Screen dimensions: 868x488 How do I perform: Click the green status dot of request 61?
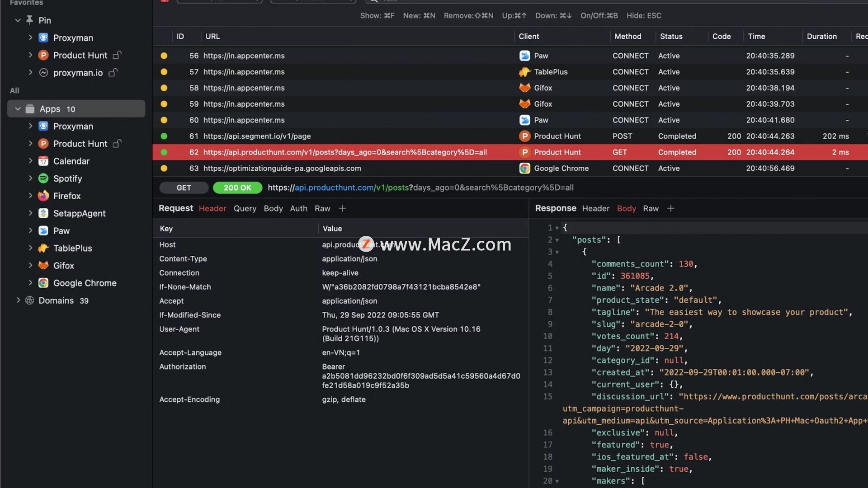tap(164, 136)
